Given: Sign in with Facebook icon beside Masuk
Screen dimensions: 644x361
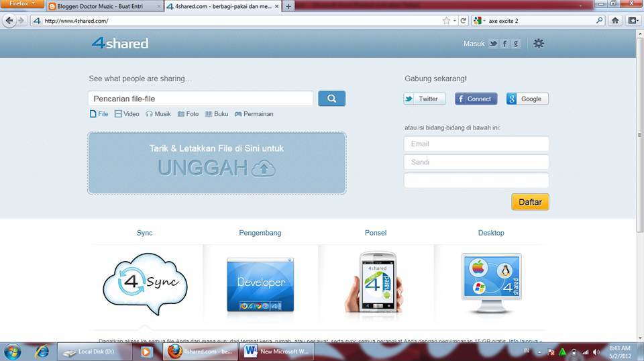Looking at the screenshot, I should coord(504,44).
